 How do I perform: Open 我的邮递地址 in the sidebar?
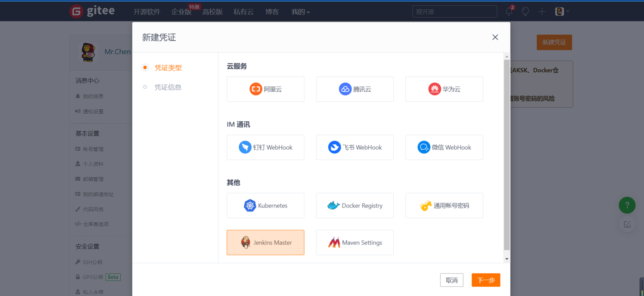98,194
